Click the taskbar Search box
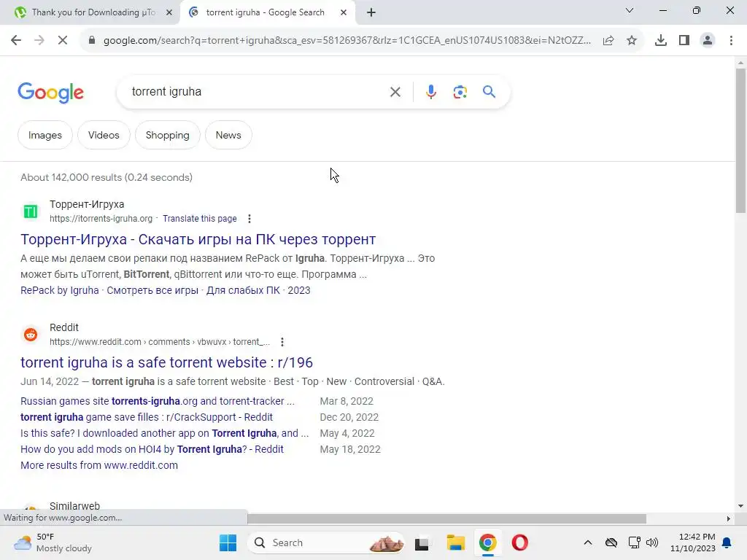Viewport: 747px width, 560px height. tap(326, 542)
